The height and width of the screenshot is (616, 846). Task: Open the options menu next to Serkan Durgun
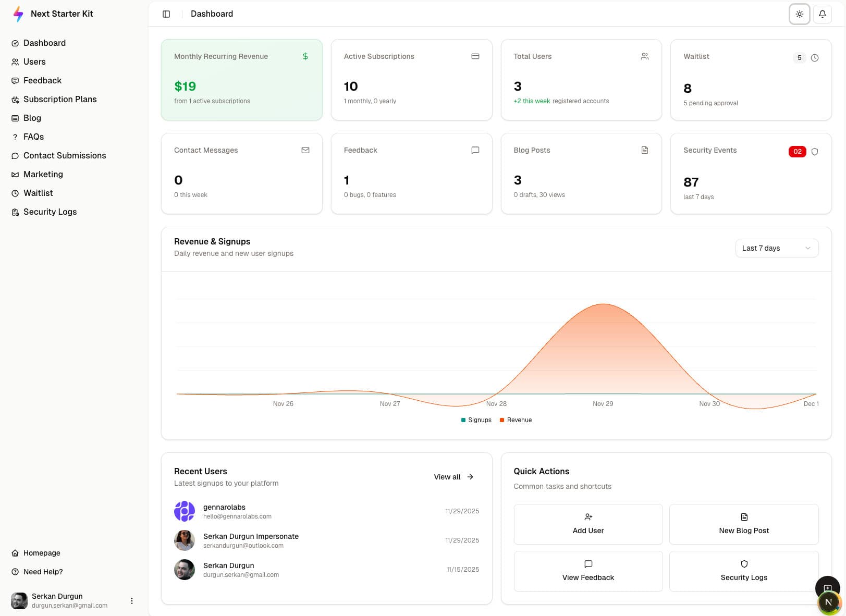click(x=132, y=600)
